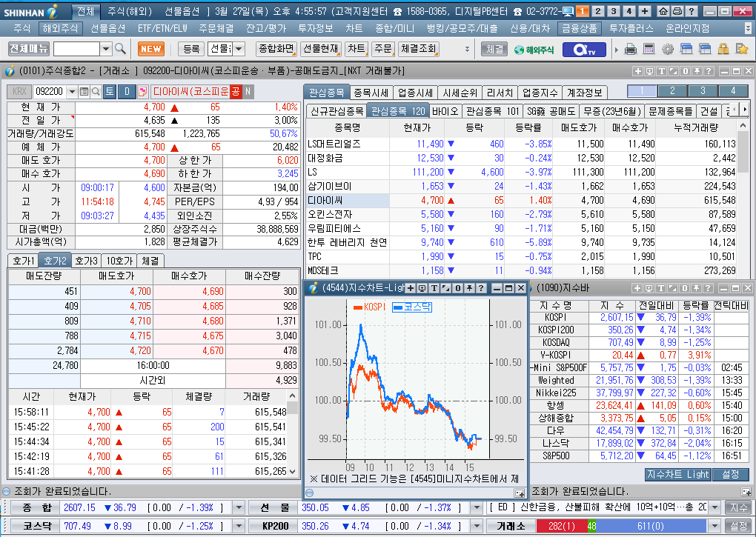Click the orange NEW icon in toolbar

click(151, 49)
